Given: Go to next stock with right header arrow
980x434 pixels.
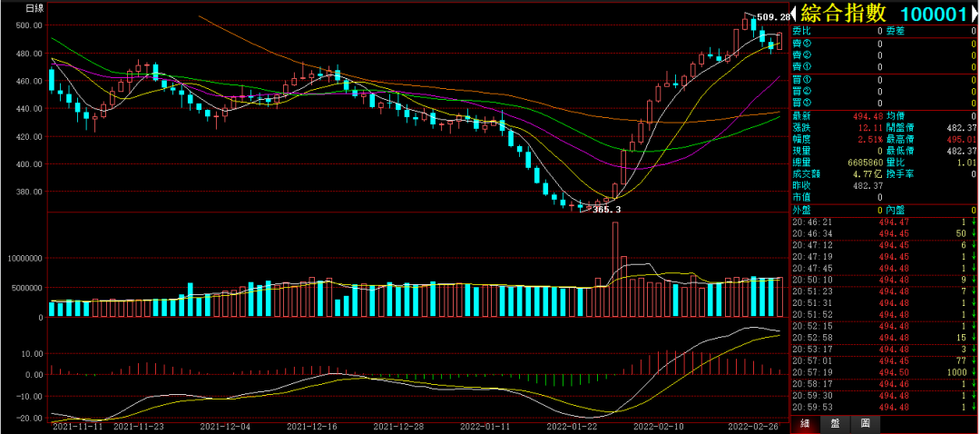Looking at the screenshot, I should (x=974, y=14).
